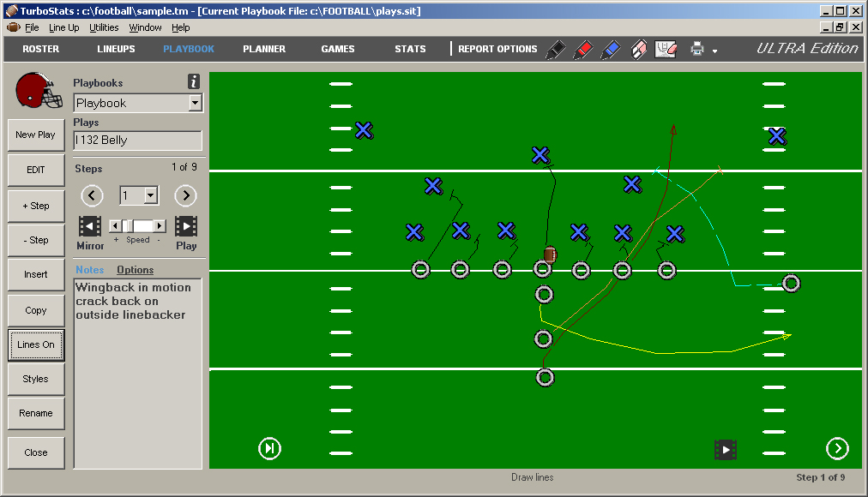
Task: Open the Window menu
Action: point(145,27)
